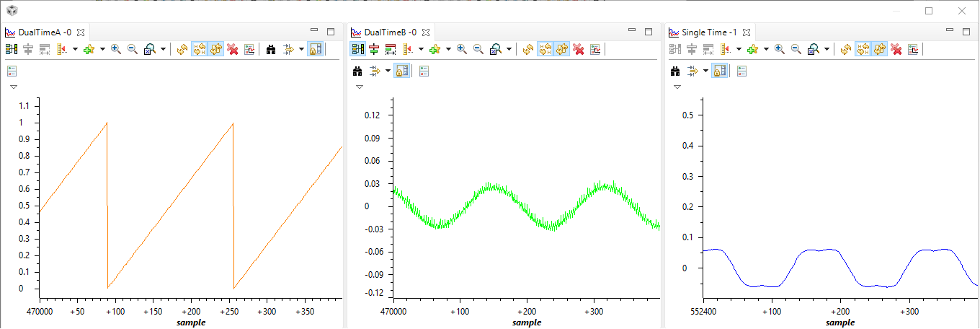Click the measurement marker icon in DualTimeB toolbar
Screen dimensions: 980x329
tap(407, 49)
